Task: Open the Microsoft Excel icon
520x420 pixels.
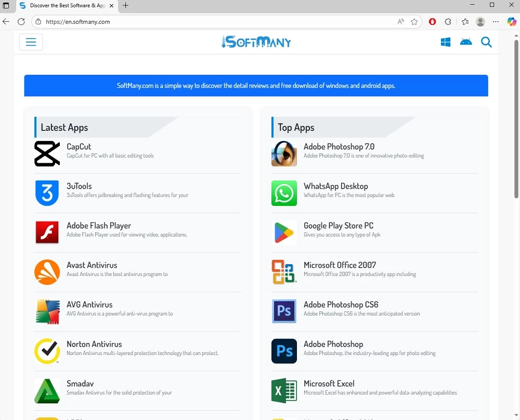Action: coord(284,391)
